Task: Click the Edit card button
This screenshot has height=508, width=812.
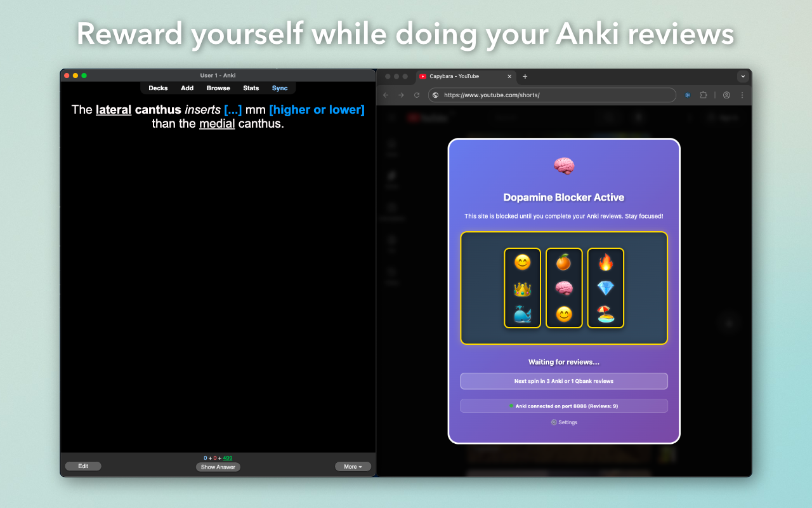Action: tap(83, 466)
